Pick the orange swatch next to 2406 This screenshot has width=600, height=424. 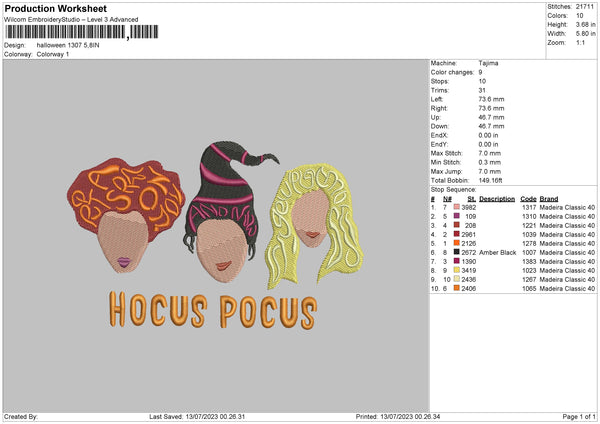pyautogui.click(x=457, y=288)
